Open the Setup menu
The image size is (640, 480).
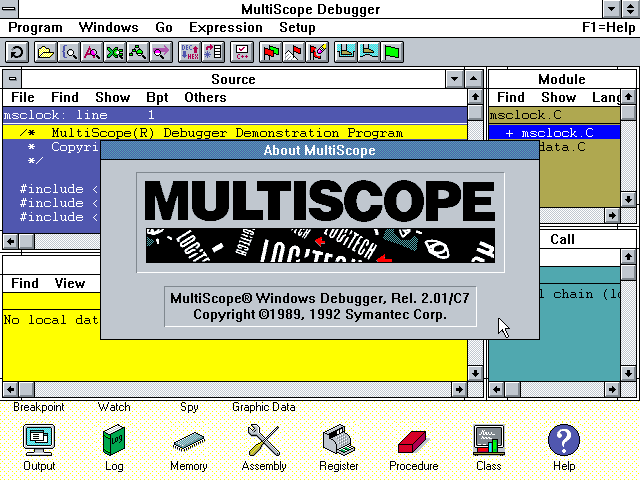click(297, 28)
